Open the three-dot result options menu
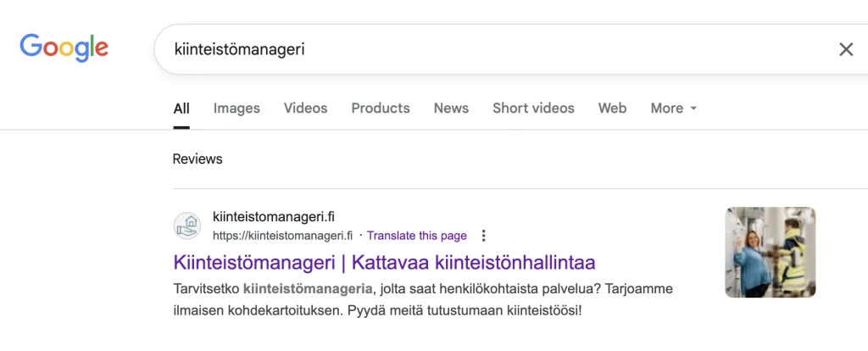 pos(483,236)
